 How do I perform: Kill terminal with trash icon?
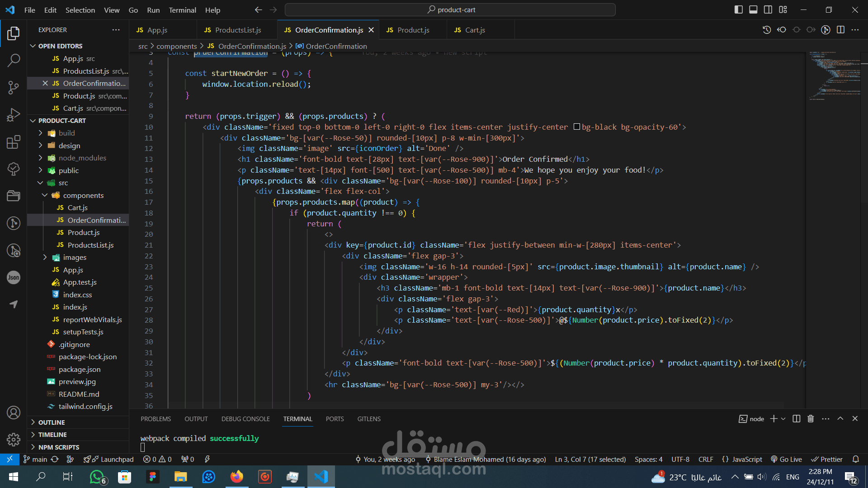point(811,419)
